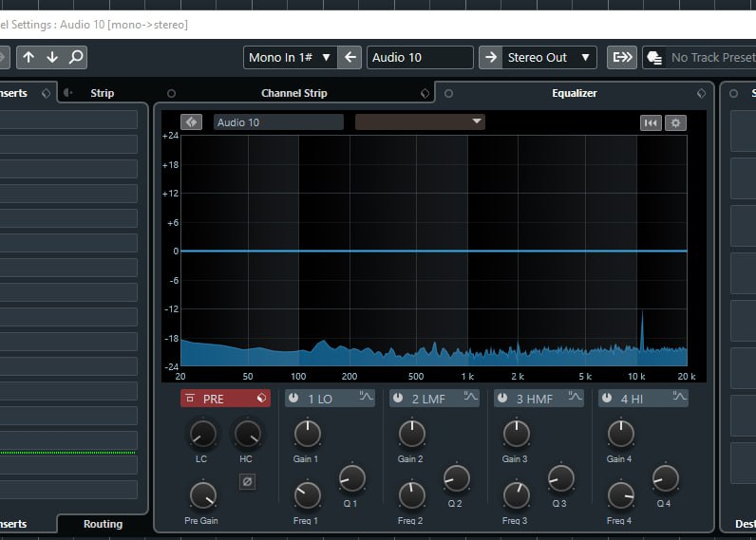The image size is (756, 540).
Task: Bypass Channel Strip with circle toggle
Action: (171, 93)
